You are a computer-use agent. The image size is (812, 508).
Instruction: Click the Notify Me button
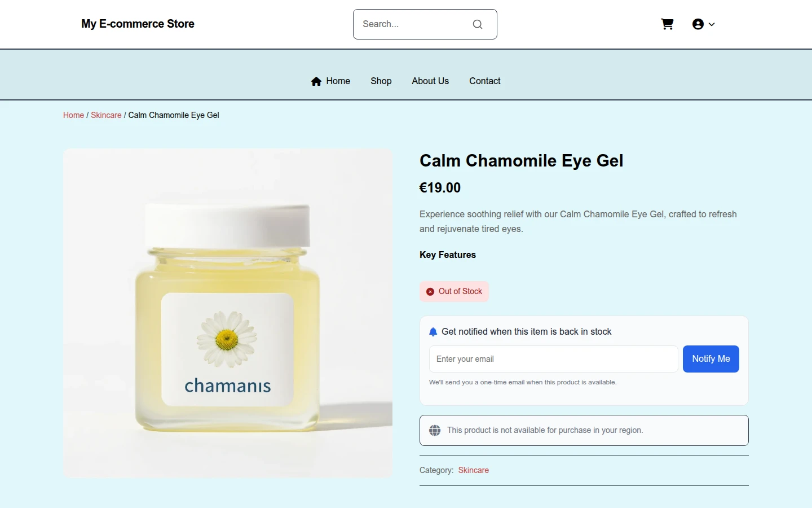pos(711,359)
